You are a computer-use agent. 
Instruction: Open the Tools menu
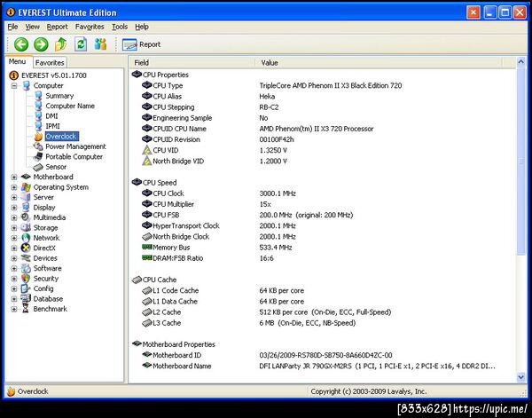click(x=120, y=27)
